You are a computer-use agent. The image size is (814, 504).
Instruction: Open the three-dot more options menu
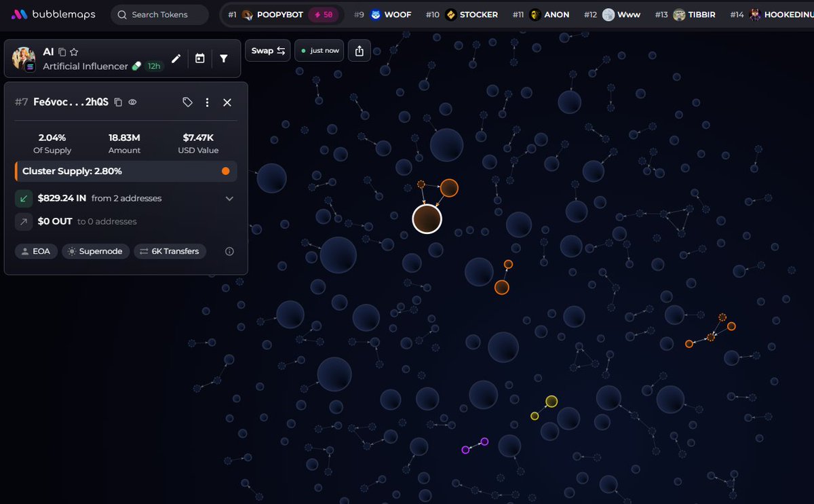208,102
